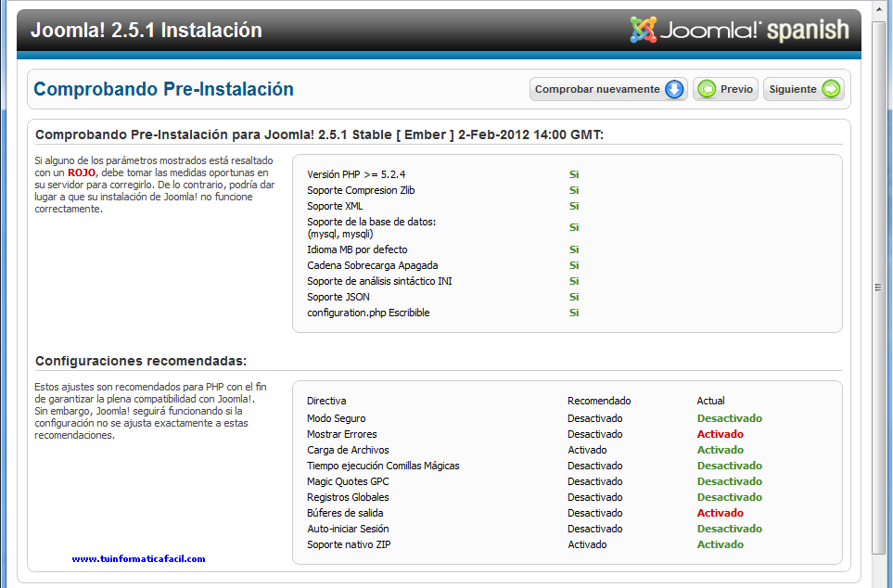Select the 'Mostrar Errores' directive text

[341, 434]
